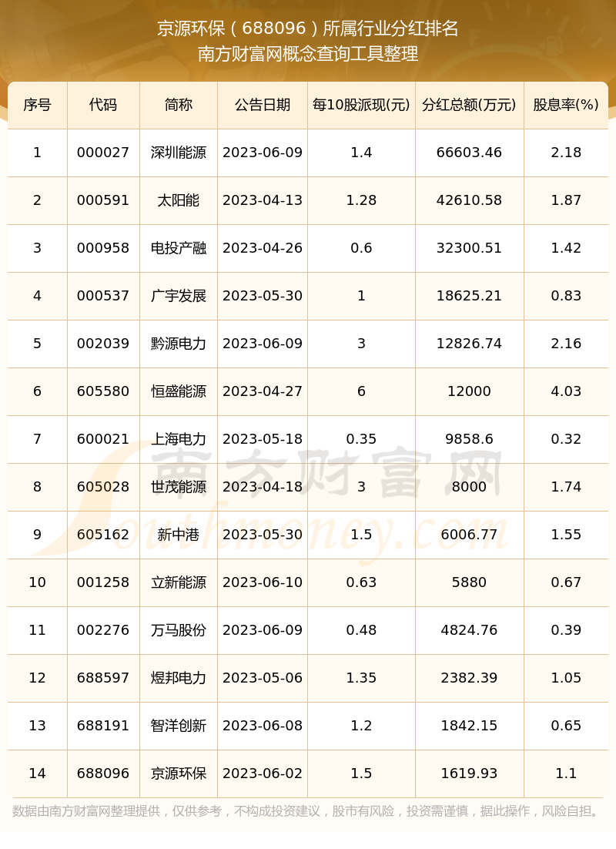Select stock code 000958
Viewport: 616px width, 849px height.
tap(103, 248)
